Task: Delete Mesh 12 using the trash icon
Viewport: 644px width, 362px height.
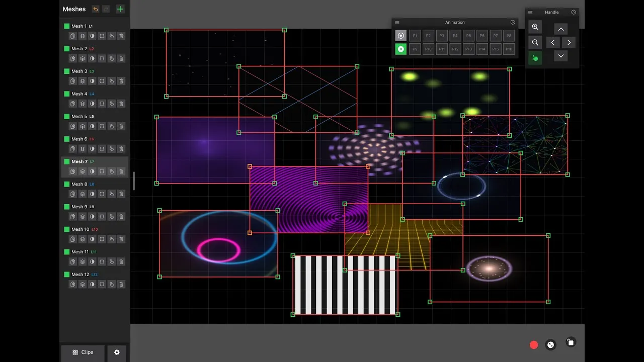Action: coord(121,284)
